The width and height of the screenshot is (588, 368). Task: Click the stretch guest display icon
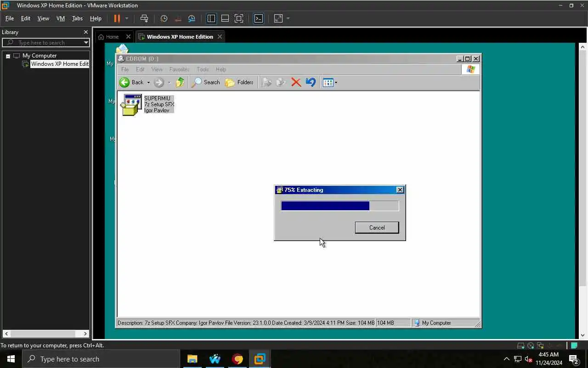point(278,18)
